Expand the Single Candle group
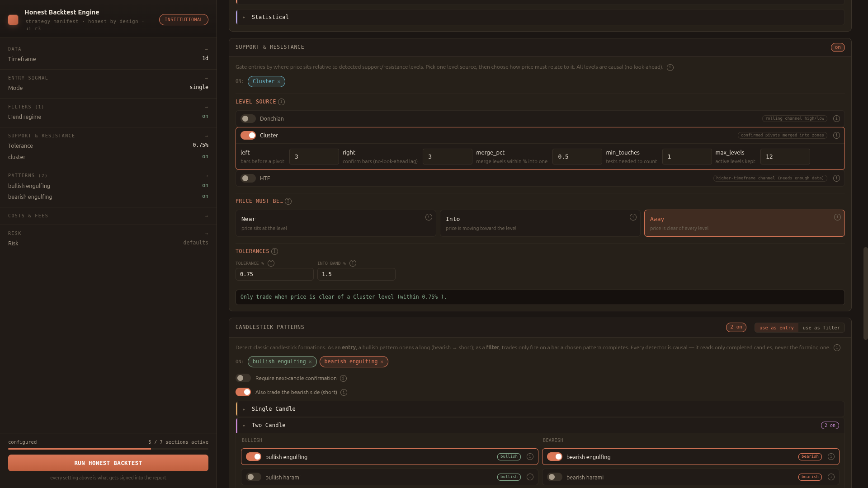 (x=540, y=409)
